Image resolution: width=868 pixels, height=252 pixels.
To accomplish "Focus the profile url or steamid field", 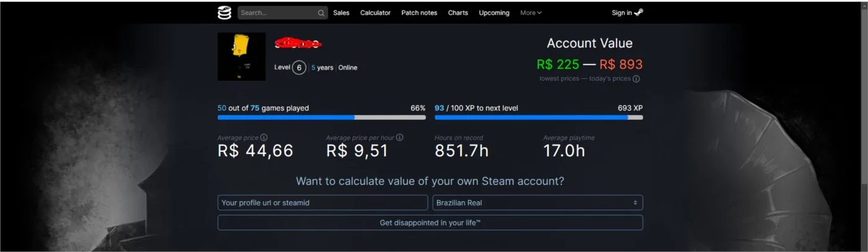I will (323, 203).
